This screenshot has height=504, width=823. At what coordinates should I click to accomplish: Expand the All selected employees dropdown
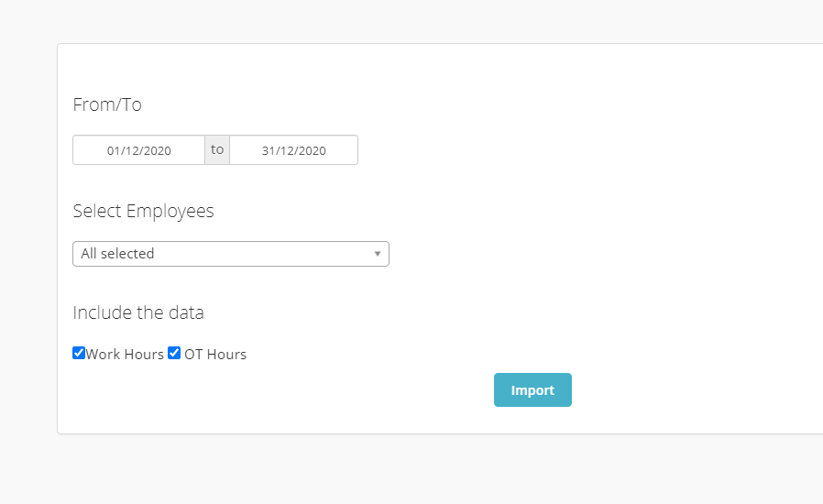(231, 254)
